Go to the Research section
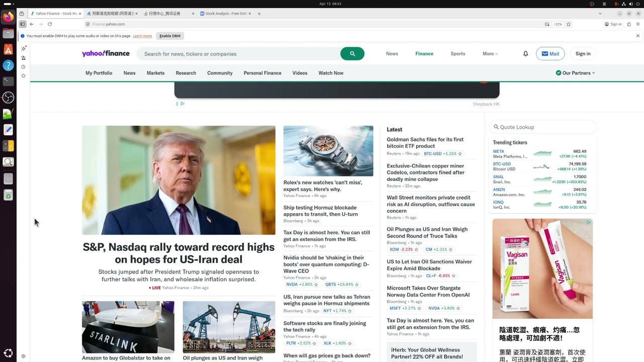 [x=186, y=73]
